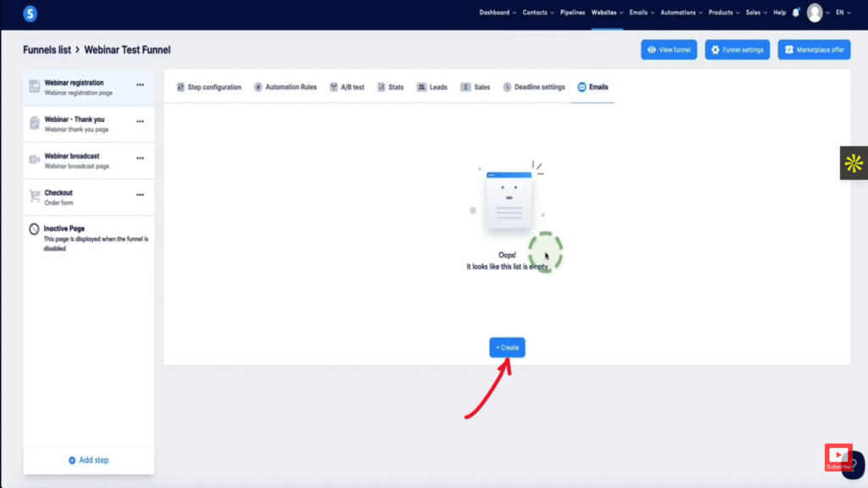
Task: Click the + Create button
Action: 507,347
